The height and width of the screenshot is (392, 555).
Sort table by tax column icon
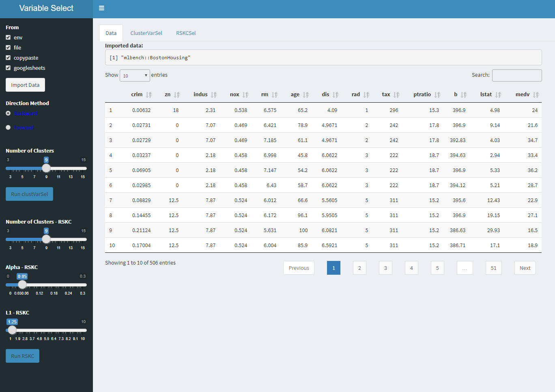coord(396,95)
